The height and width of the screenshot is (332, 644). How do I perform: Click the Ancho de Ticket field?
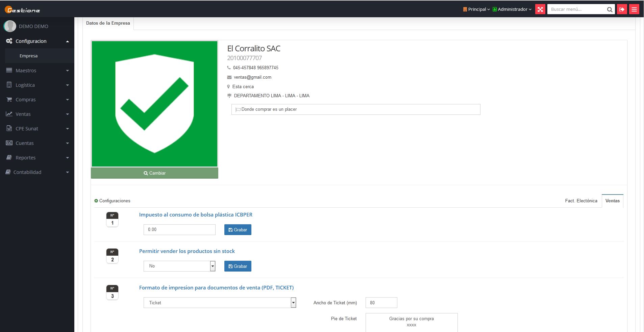381,303
